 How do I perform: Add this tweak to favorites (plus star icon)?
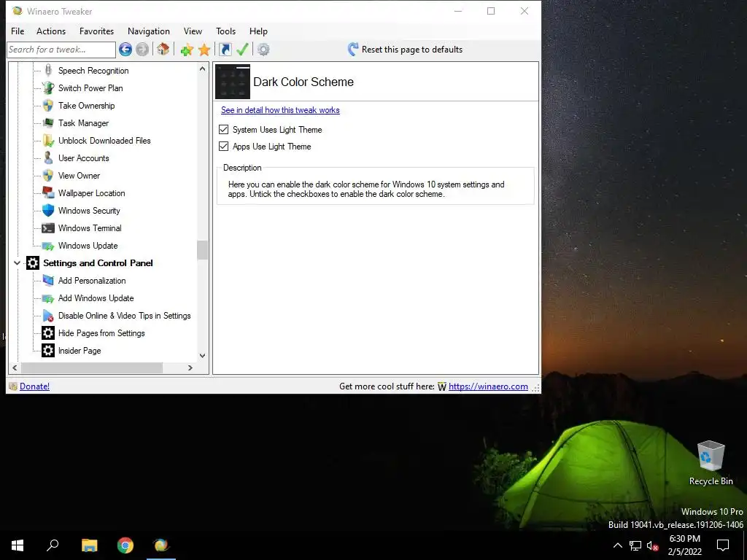187,50
